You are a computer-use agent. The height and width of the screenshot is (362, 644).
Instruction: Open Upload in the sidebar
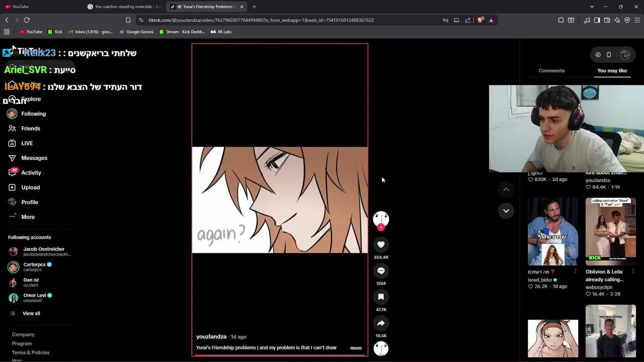[30, 188]
